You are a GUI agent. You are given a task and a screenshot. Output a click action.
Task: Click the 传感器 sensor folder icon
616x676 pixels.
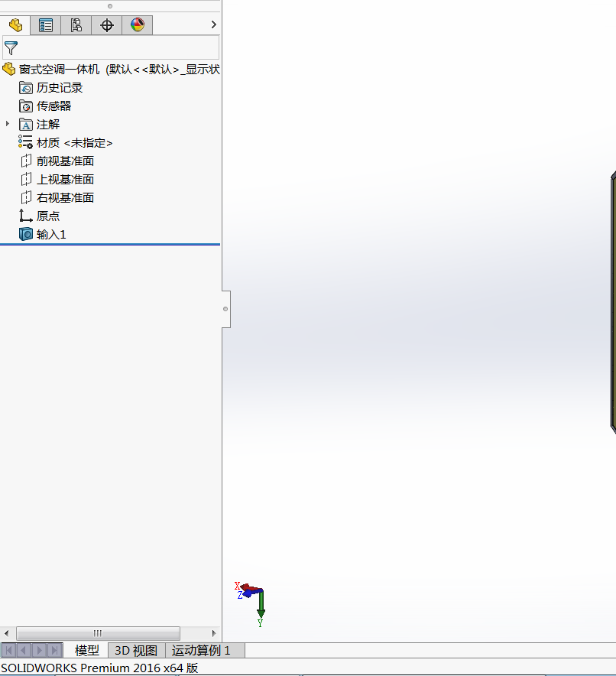[26, 106]
